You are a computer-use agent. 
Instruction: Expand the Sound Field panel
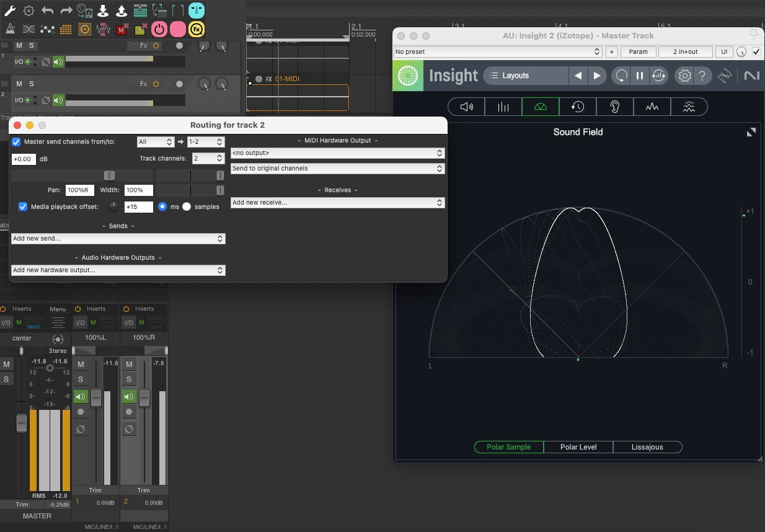(751, 132)
